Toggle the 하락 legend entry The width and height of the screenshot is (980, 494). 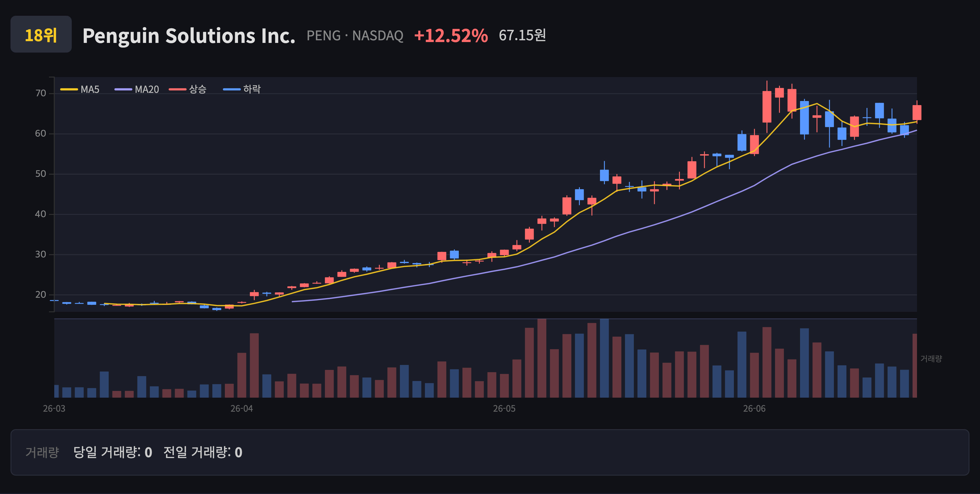point(242,90)
